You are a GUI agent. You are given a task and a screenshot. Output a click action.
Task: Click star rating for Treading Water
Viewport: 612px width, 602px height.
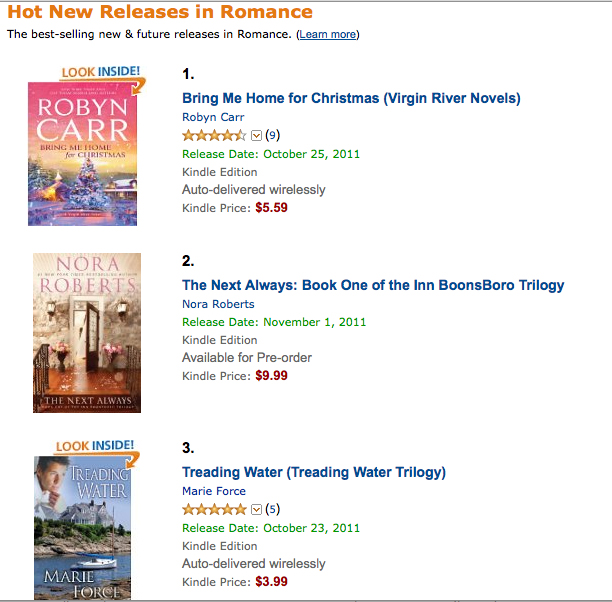(213, 509)
